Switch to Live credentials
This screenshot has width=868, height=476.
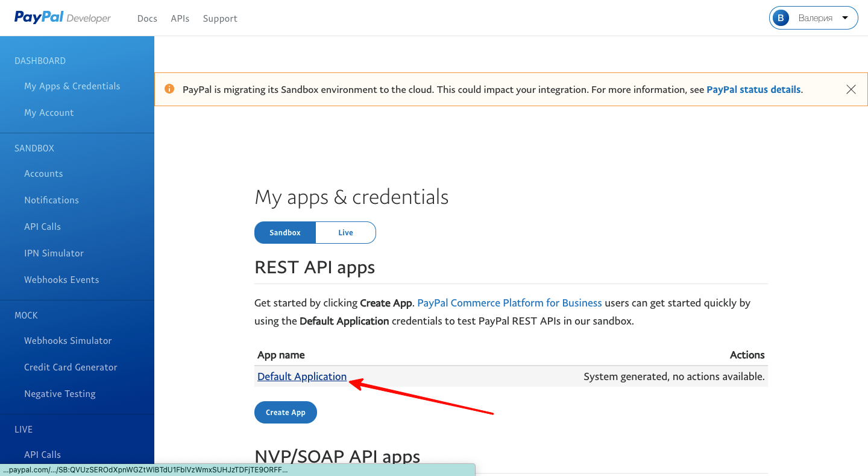(346, 232)
